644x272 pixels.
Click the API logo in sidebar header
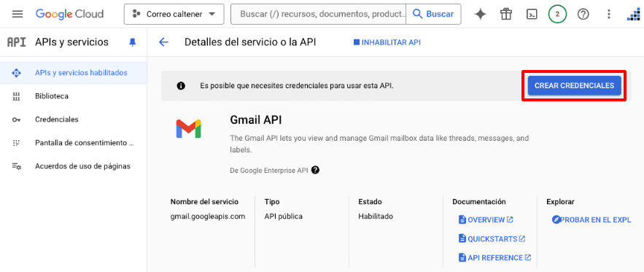click(17, 42)
